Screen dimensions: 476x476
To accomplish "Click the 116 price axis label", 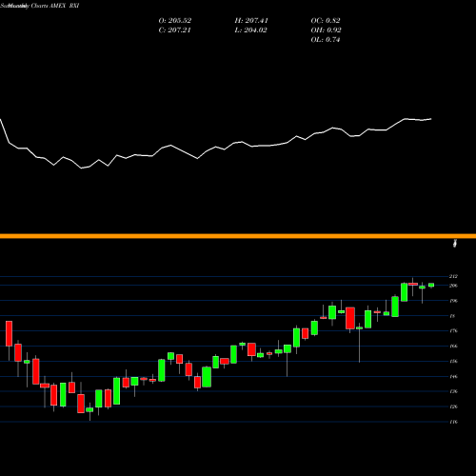I will 453,422.
